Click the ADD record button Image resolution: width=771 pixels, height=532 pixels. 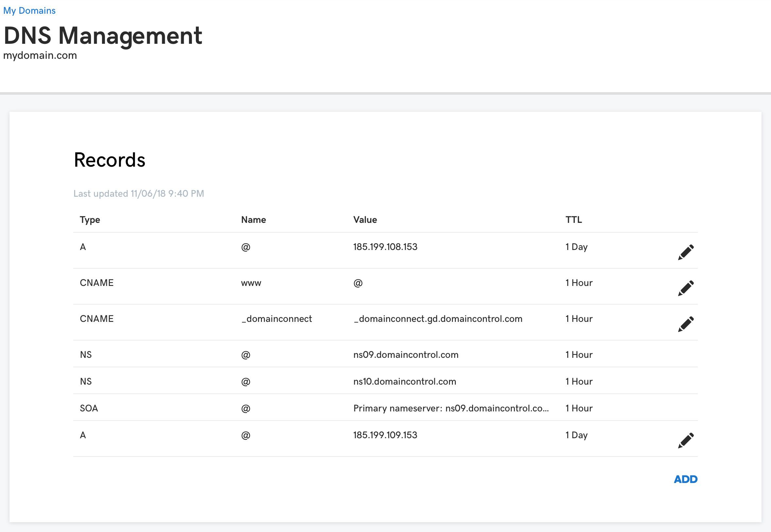tap(686, 479)
